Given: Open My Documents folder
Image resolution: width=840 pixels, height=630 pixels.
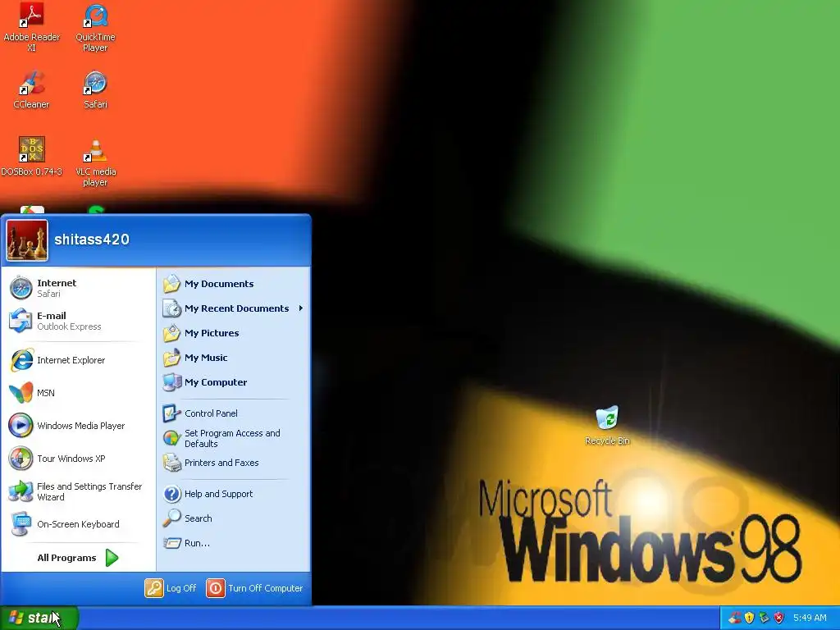Looking at the screenshot, I should click(x=234, y=284).
